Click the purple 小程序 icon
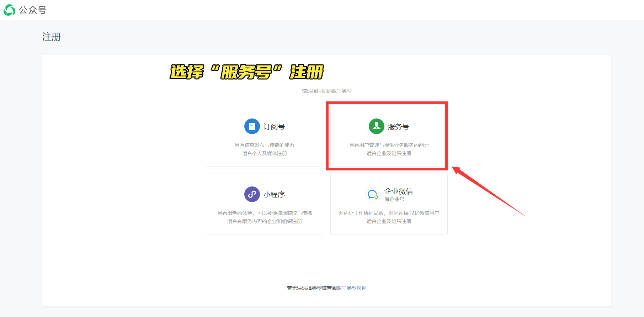This screenshot has height=317, width=644. [252, 194]
